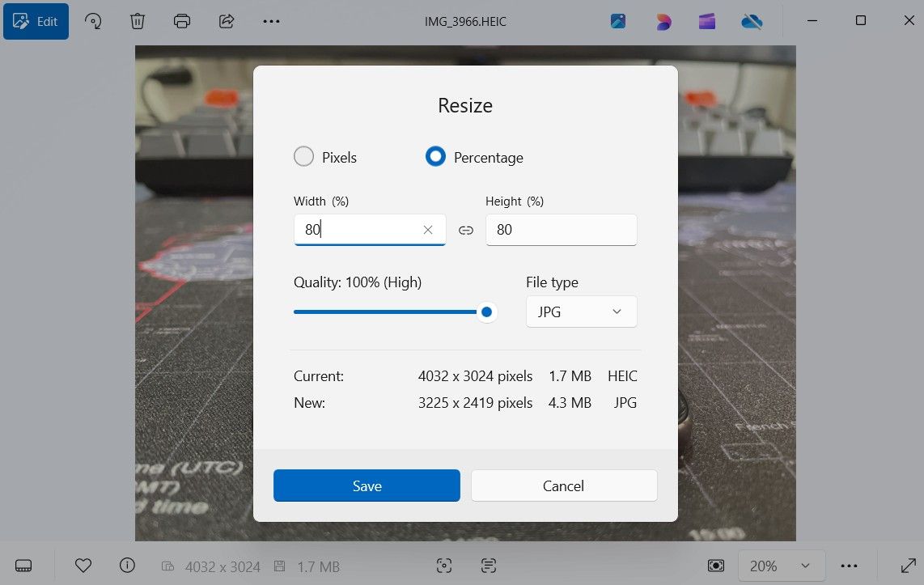Add photo to favorites with heart icon
The height and width of the screenshot is (585, 924).
[x=83, y=566]
